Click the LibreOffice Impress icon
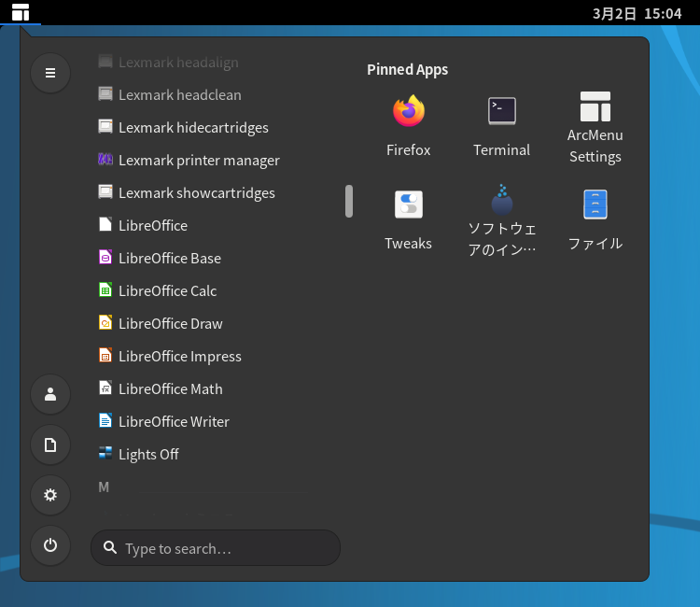This screenshot has height=607, width=700. pyautogui.click(x=105, y=356)
